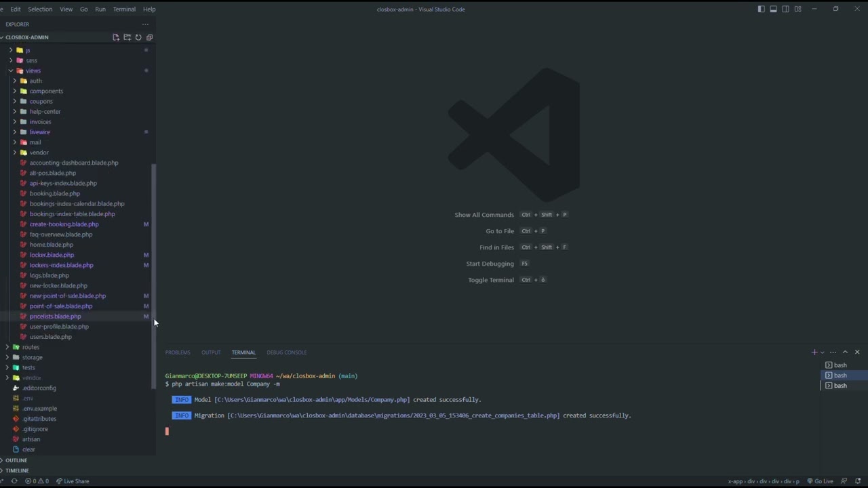Open notifications bell in the status bar
The width and height of the screenshot is (868, 488).
click(858, 481)
